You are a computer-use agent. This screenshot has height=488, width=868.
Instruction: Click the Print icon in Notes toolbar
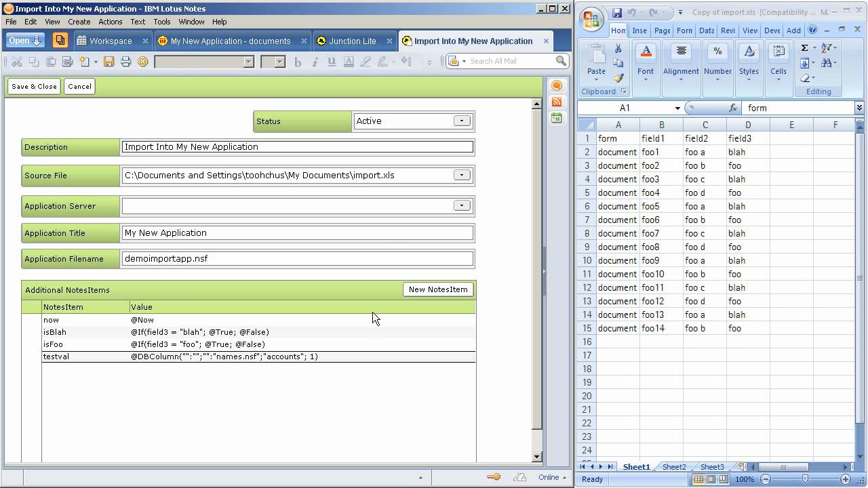[125, 62]
